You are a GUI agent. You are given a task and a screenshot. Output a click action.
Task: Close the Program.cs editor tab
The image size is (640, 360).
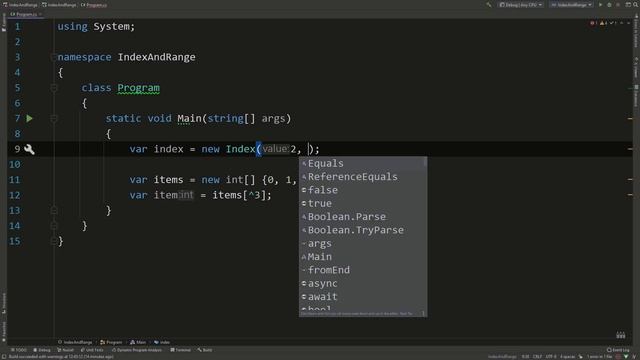(40, 14)
